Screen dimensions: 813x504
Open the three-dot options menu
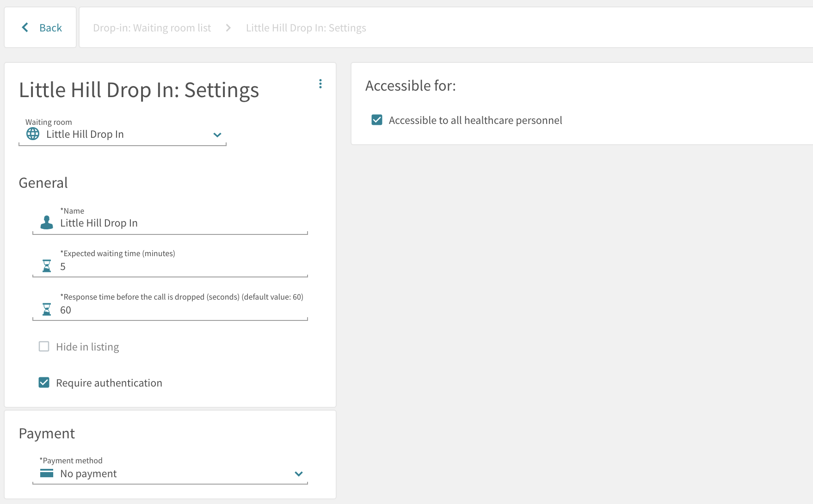[x=320, y=84]
